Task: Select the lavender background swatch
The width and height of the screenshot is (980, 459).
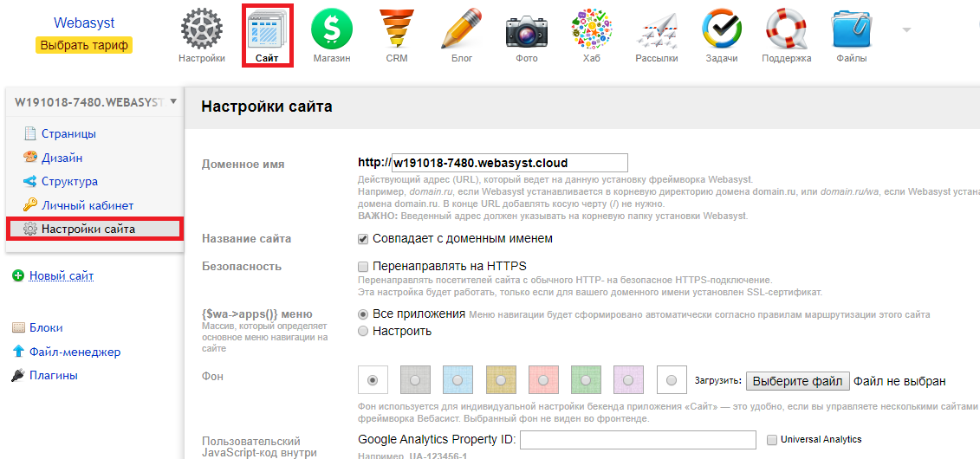Action: click(629, 380)
